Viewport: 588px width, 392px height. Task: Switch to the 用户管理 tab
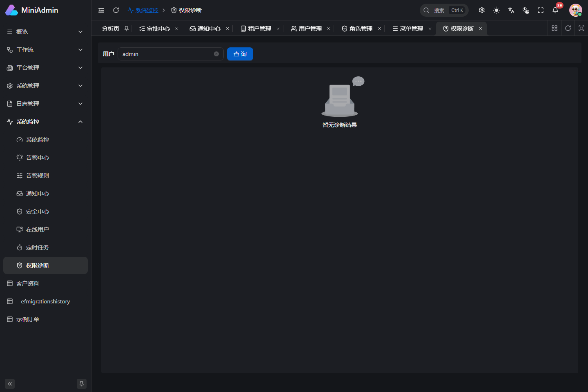coord(306,29)
